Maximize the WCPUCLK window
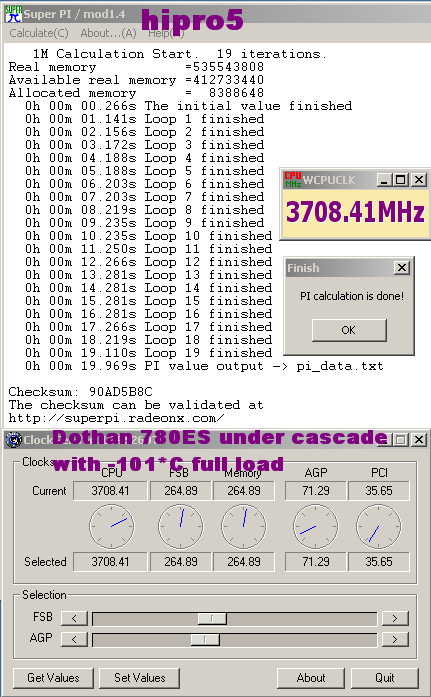Image resolution: width=431 pixels, height=697 pixels. (x=401, y=180)
